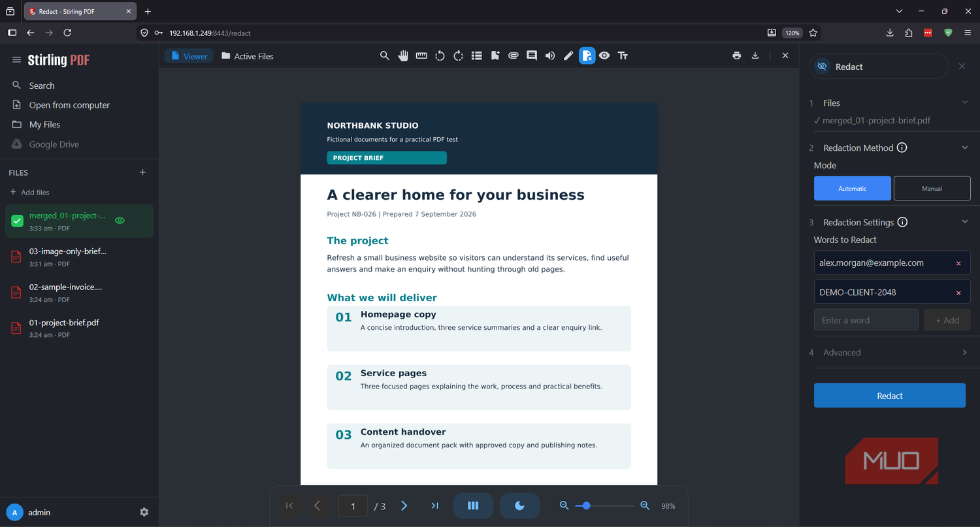Select Automatic redaction mode
The image size is (980, 527).
[x=853, y=188]
